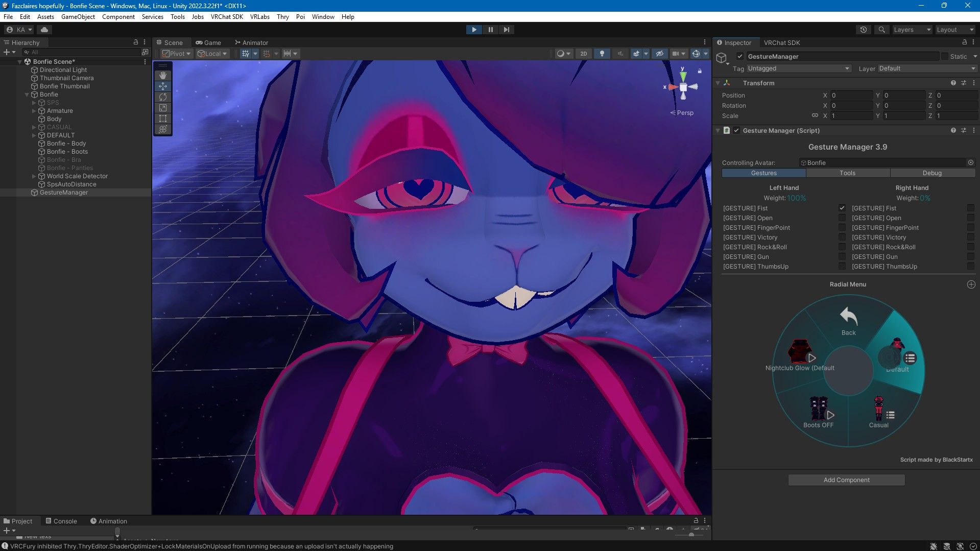Viewport: 980px width, 551px height.
Task: Click the Controlling Avatar object picker
Action: click(x=971, y=163)
